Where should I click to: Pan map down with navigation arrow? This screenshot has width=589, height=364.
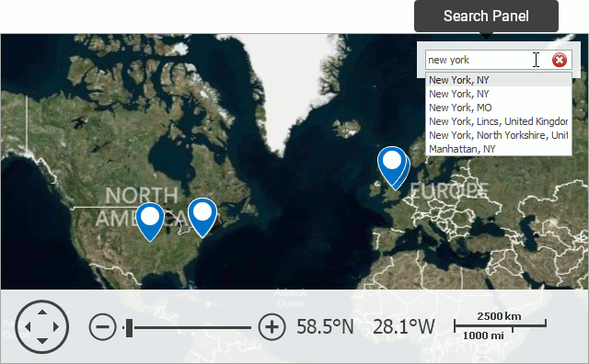[x=42, y=341]
